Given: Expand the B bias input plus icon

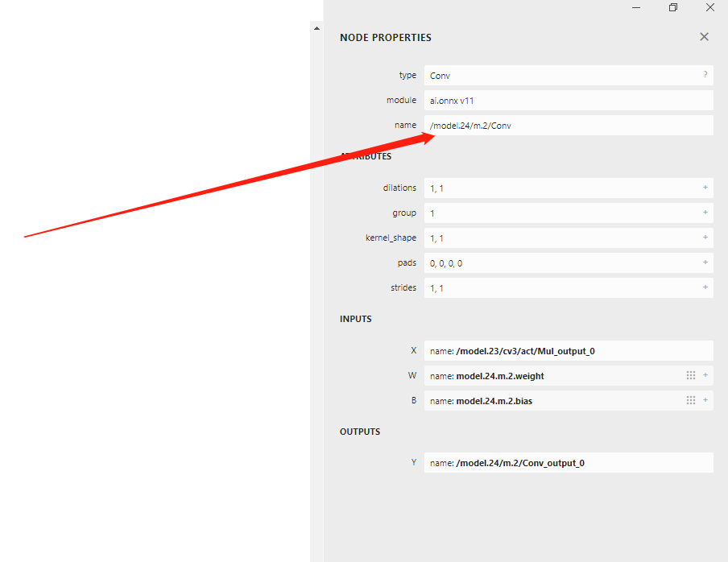Looking at the screenshot, I should pyautogui.click(x=705, y=400).
